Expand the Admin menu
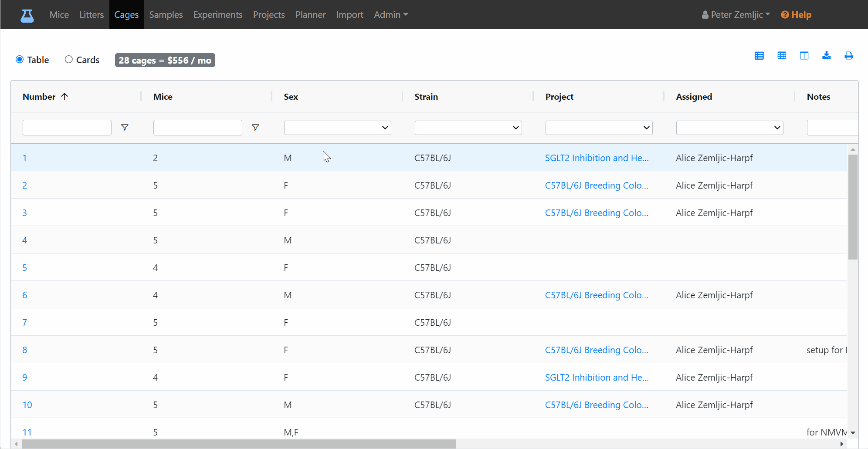Viewport: 868px width, 449px height. coord(391,15)
